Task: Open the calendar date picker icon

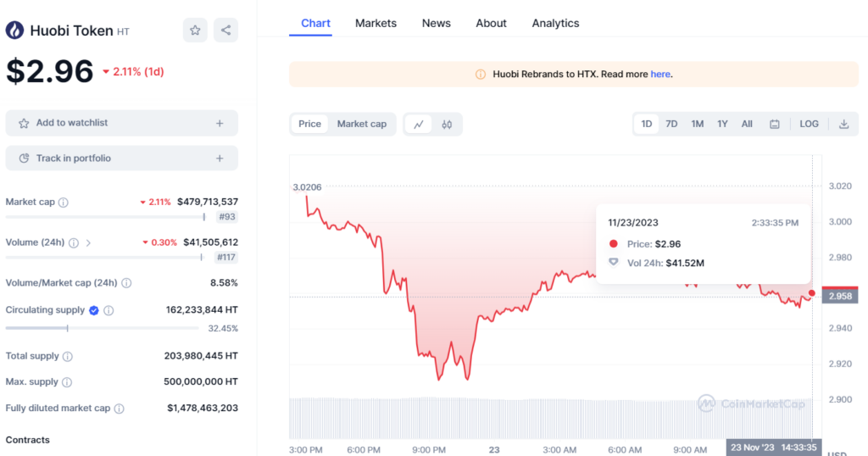Action: [x=774, y=125]
